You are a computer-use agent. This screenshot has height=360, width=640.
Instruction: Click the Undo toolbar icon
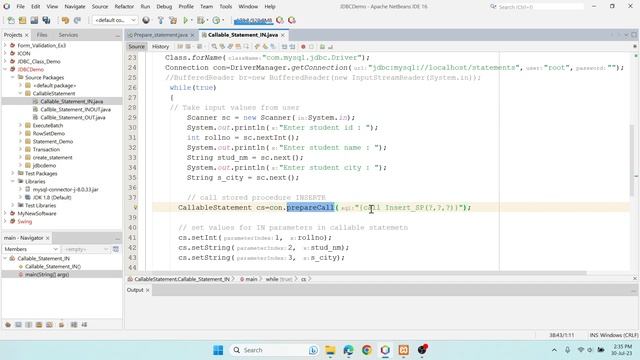click(65, 20)
